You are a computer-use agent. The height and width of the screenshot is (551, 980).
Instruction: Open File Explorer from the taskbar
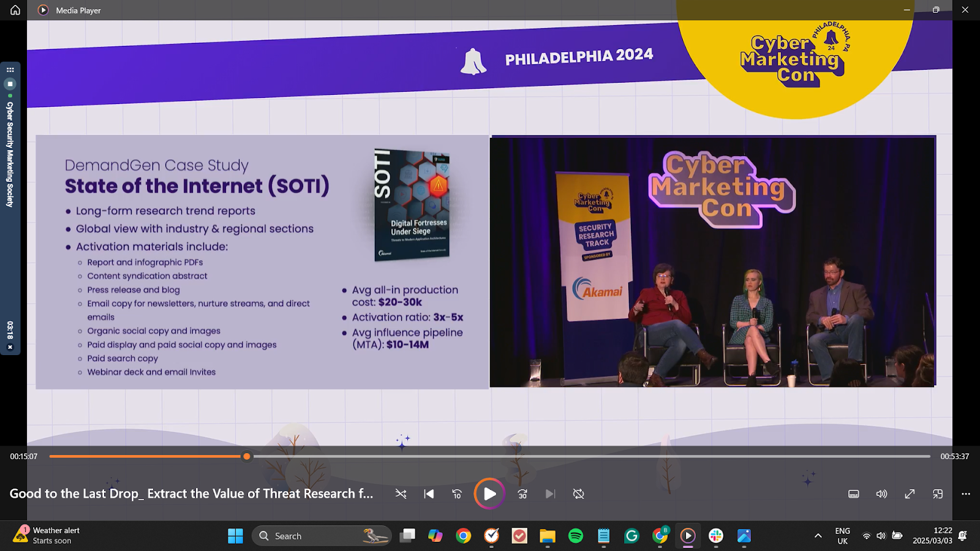point(548,536)
